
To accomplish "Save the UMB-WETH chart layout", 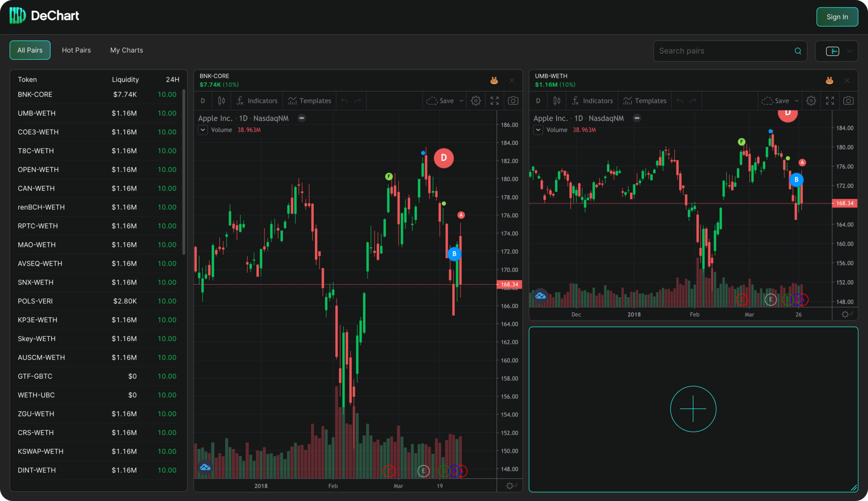I will tap(775, 101).
